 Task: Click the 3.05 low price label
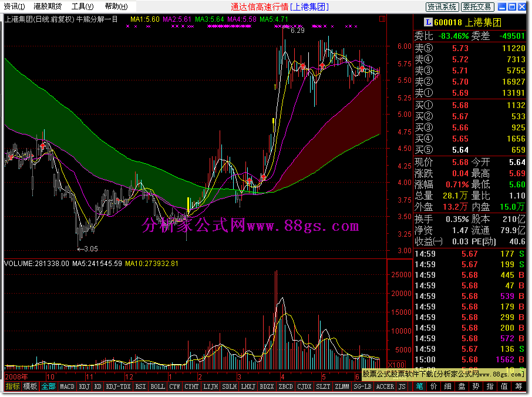(x=90, y=249)
